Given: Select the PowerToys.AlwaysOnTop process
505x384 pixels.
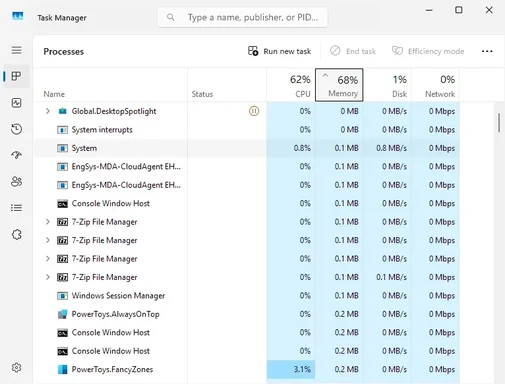Looking at the screenshot, I should [247, 314].
